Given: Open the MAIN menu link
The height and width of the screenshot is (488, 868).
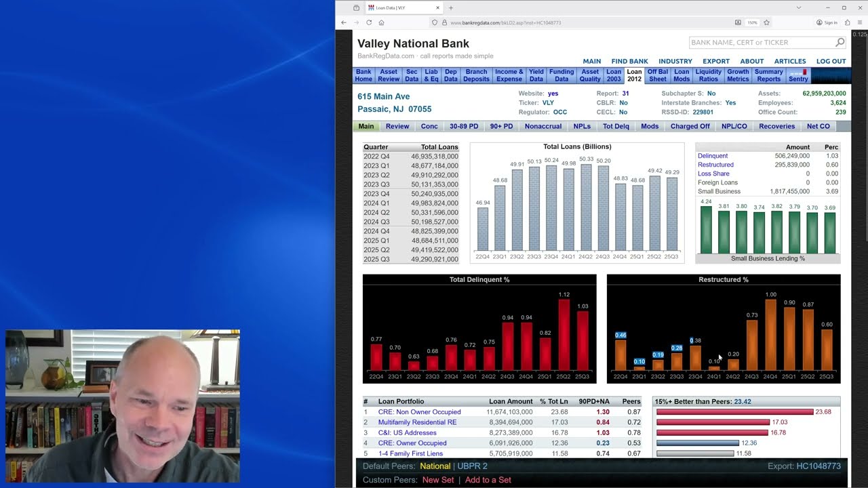Looking at the screenshot, I should tap(592, 61).
